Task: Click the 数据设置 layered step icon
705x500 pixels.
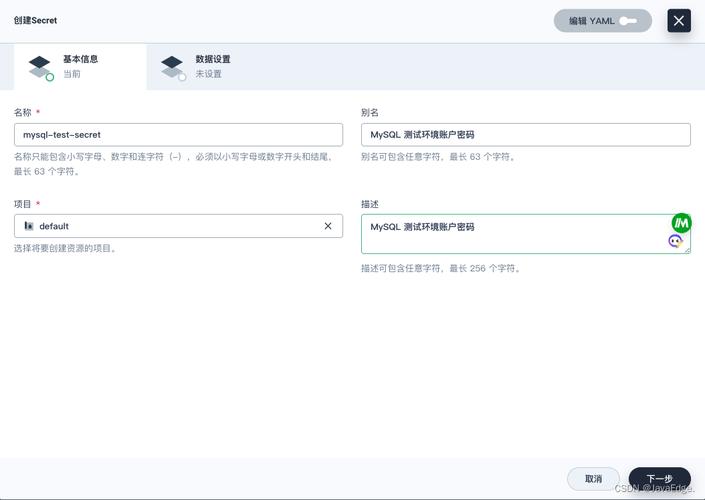Action: coord(173,68)
